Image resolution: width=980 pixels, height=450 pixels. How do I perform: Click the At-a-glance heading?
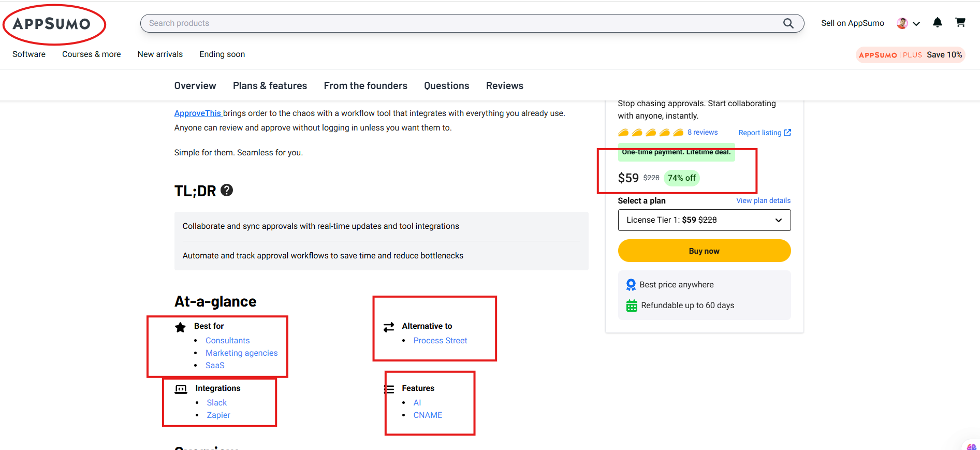(x=215, y=301)
